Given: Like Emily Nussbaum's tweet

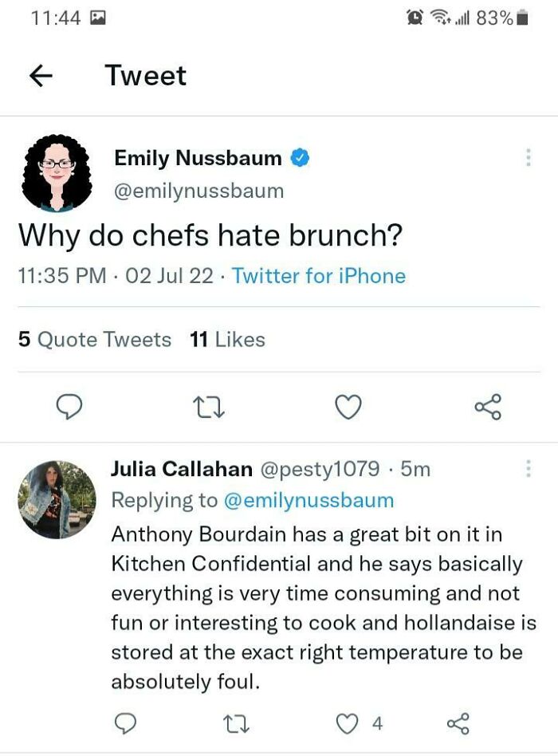Looking at the screenshot, I should (x=346, y=407).
